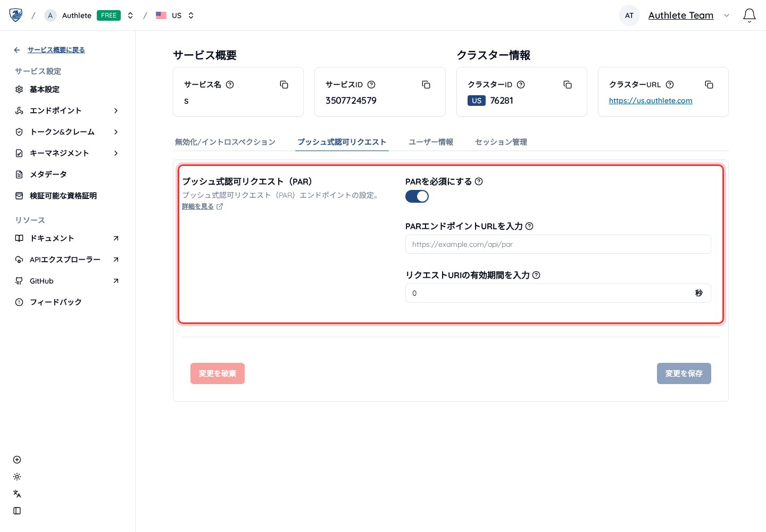Copy the サービスID value
The image size is (766, 532).
click(x=426, y=85)
